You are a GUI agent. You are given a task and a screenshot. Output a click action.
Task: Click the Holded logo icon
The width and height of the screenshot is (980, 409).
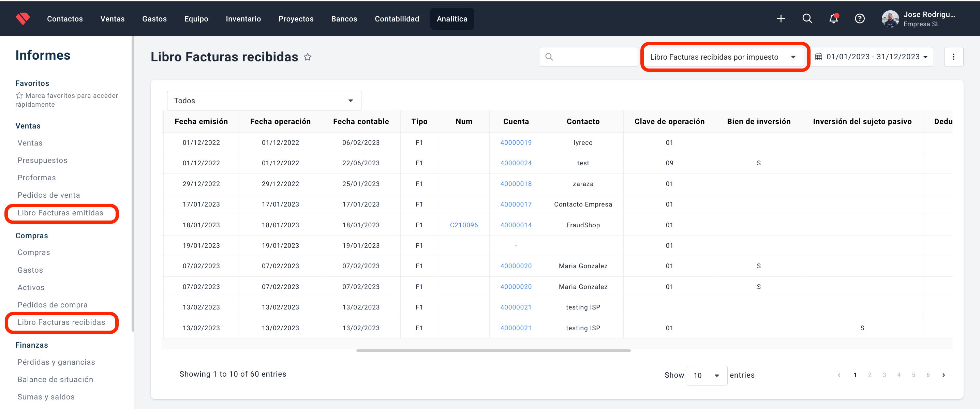click(x=23, y=19)
